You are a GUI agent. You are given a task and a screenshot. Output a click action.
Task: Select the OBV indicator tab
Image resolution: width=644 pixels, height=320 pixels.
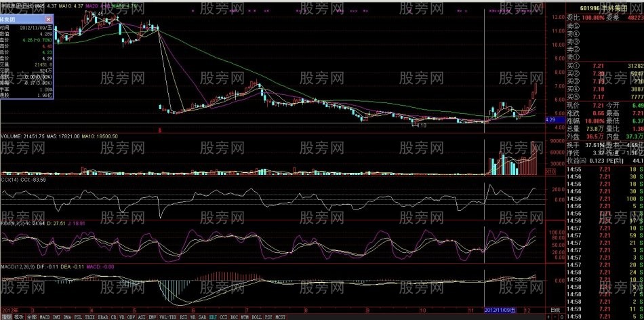click(132, 317)
